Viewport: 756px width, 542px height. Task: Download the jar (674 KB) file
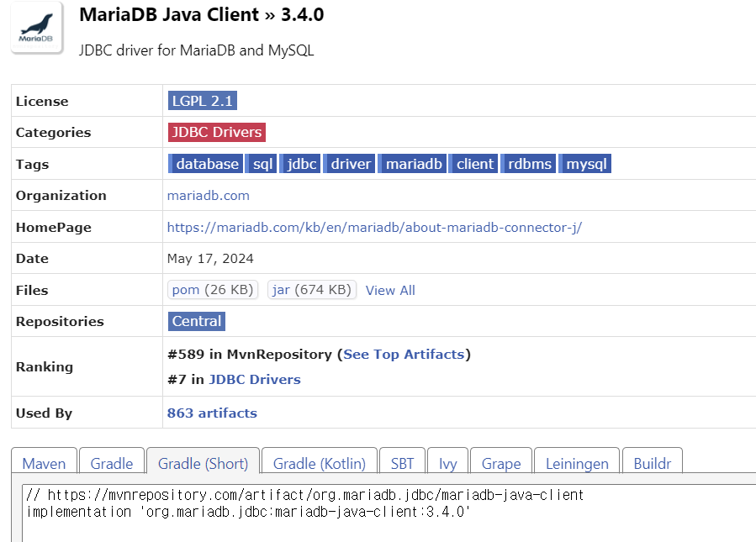[x=312, y=290]
